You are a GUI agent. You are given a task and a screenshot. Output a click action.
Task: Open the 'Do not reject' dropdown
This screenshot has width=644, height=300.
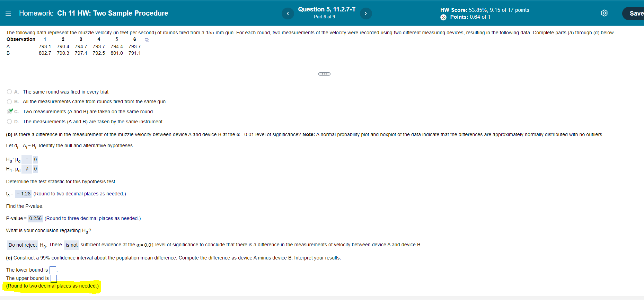(23, 245)
